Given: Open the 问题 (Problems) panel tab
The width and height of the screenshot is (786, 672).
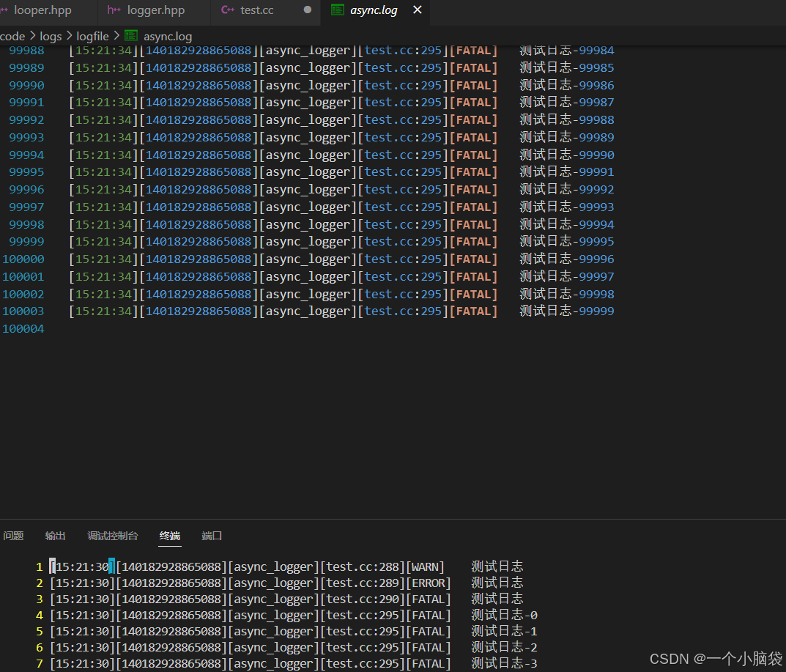Looking at the screenshot, I should (x=13, y=536).
